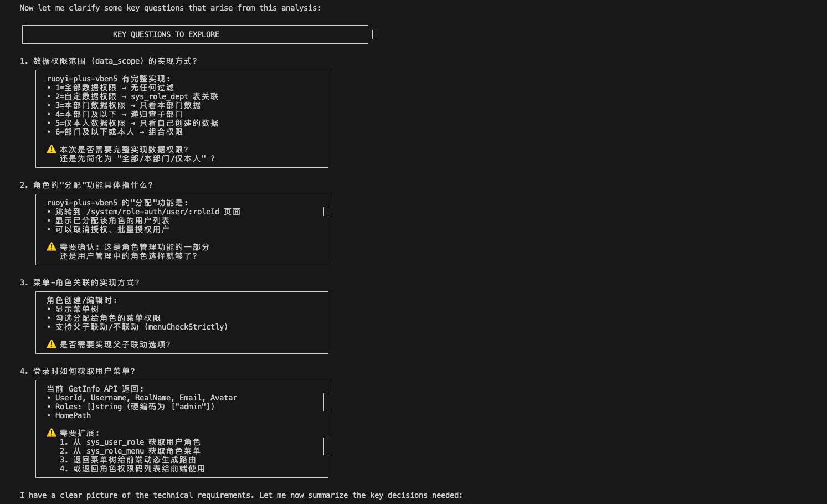
Task: Click question 4 heading about fetching user menus
Action: click(78, 371)
